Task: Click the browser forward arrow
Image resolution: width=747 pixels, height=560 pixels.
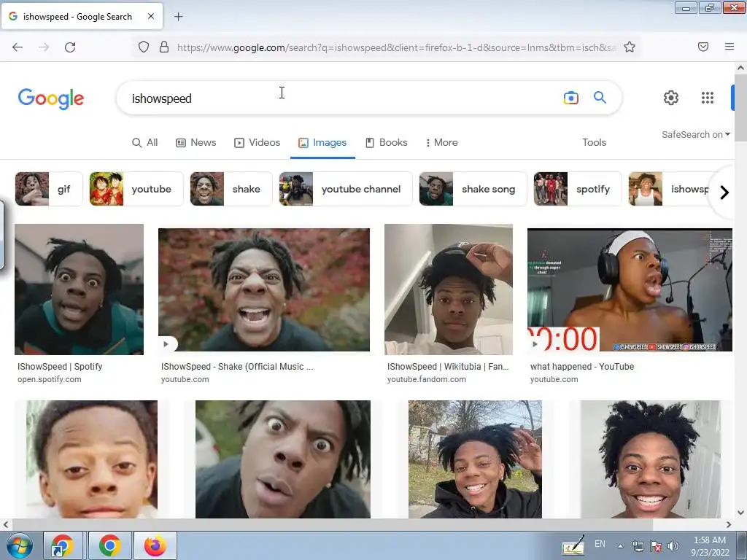Action: 44,47
